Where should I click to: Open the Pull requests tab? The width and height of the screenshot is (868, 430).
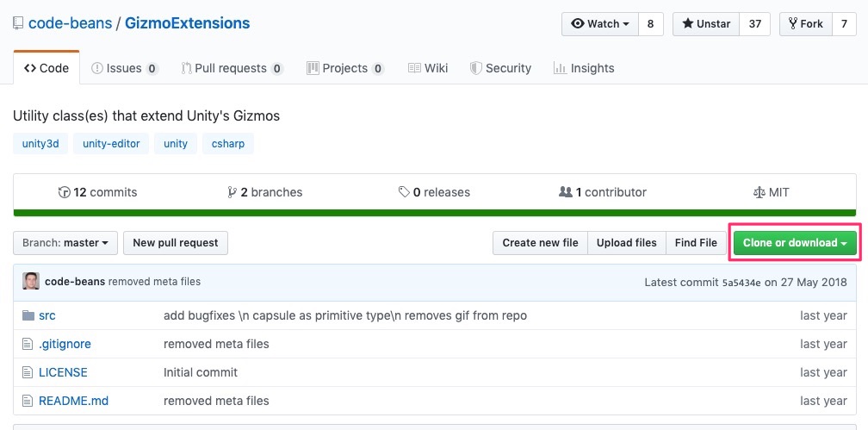(x=232, y=68)
